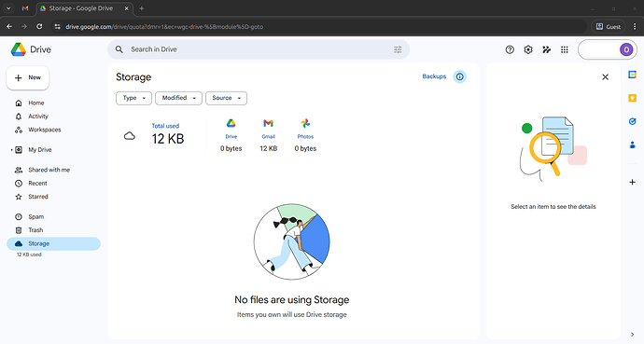Click the address bar URL

tap(164, 27)
